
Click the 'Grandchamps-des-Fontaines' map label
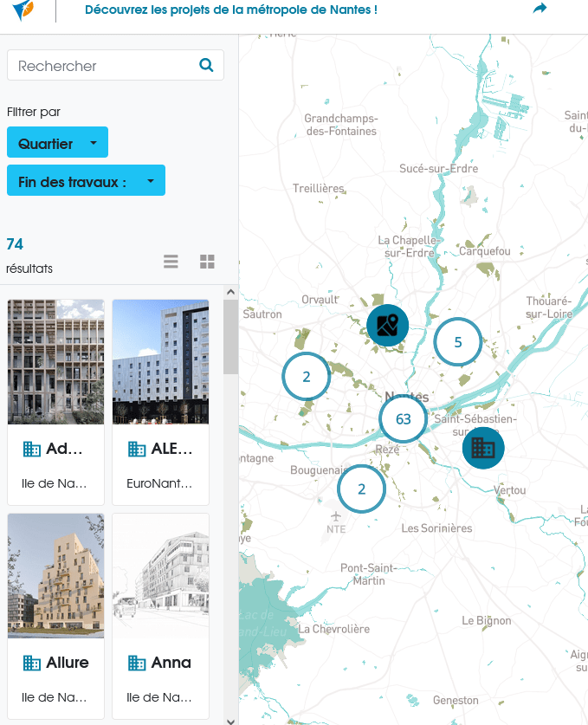pyautogui.click(x=341, y=125)
